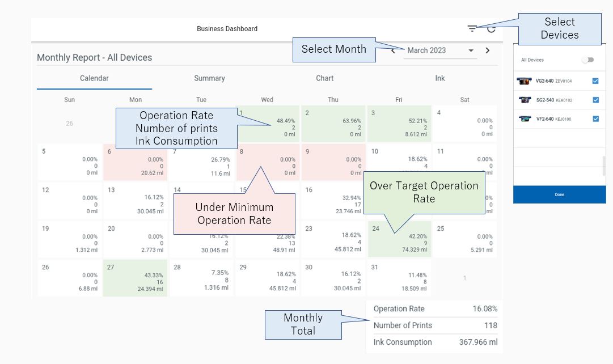The height and width of the screenshot is (364, 613).
Task: Open the Ink tab
Action: tap(440, 78)
